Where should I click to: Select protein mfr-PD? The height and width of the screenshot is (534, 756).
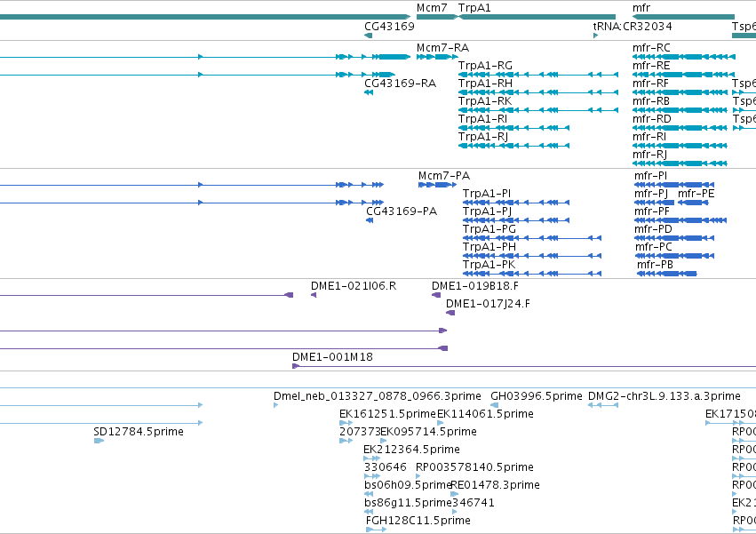[x=653, y=229]
